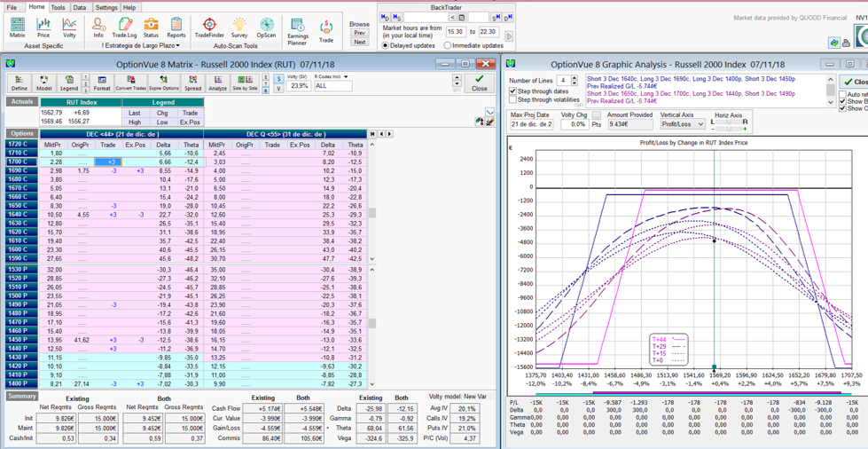This screenshot has height=449, width=868.
Task: Launch the TradeFinder scan tool
Action: pos(209,28)
